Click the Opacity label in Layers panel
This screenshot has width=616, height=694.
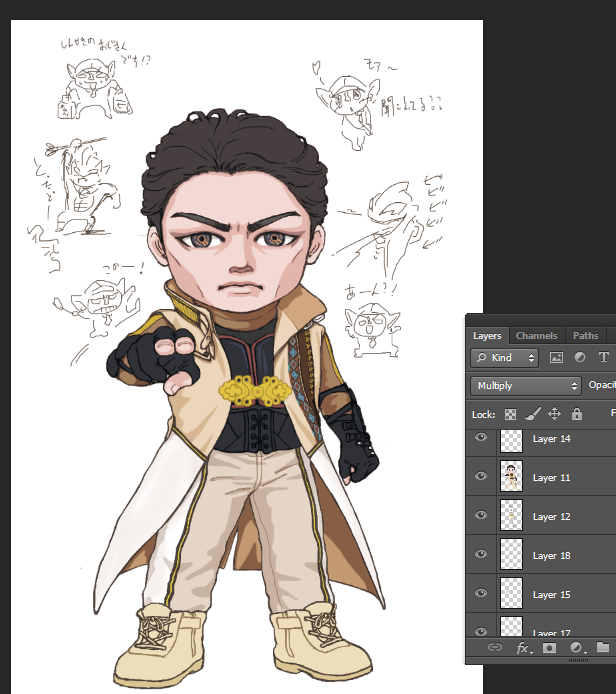pyautogui.click(x=602, y=385)
